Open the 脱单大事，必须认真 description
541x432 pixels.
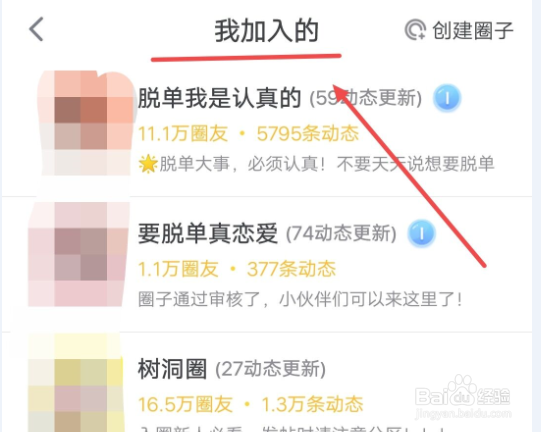point(316,164)
